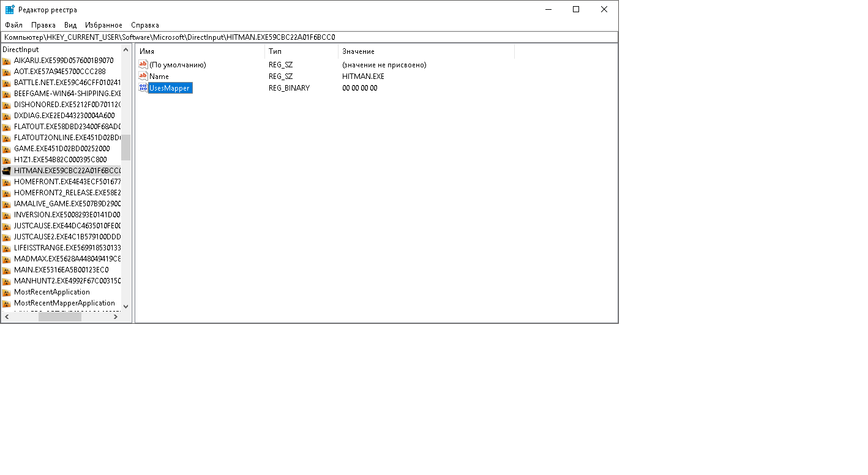
Task: Click the HITMAN.EXE data value in Name row
Action: pyautogui.click(x=364, y=77)
